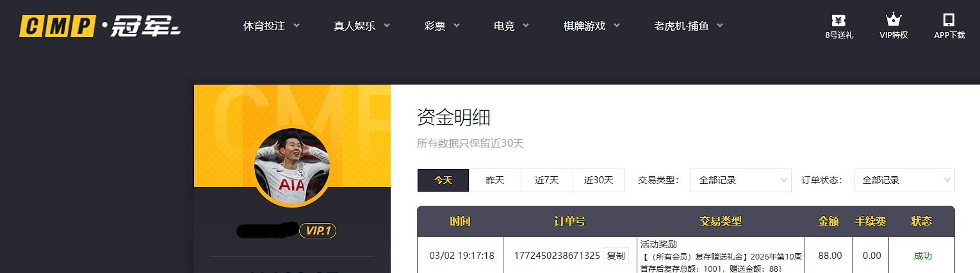This screenshot has width=980, height=273.
Task: Open the 彩票 menu
Action: pyautogui.click(x=442, y=26)
